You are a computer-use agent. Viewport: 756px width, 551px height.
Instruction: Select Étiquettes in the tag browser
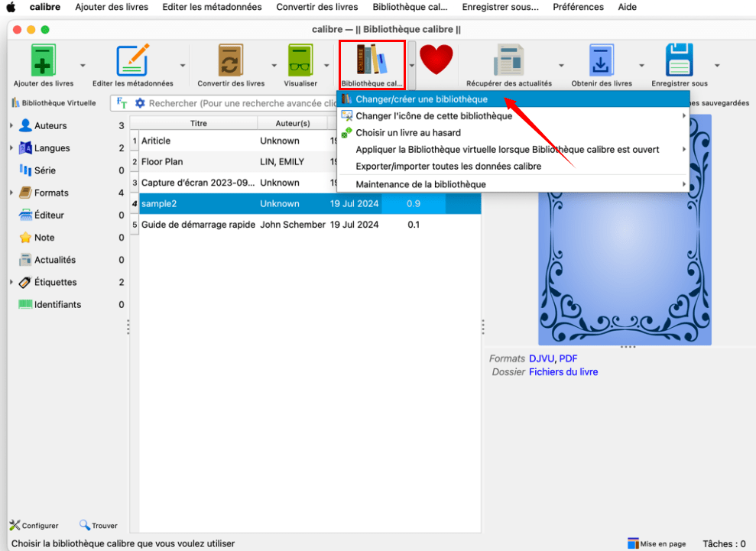[x=55, y=282]
